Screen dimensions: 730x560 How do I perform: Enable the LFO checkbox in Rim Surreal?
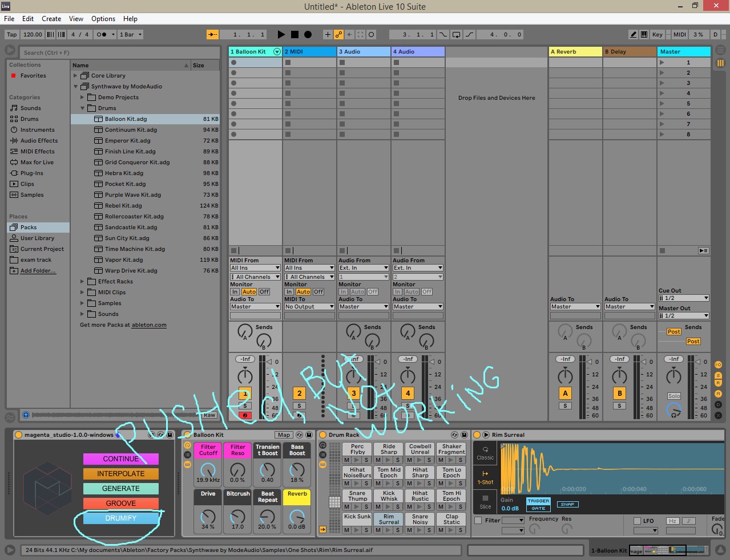(638, 521)
